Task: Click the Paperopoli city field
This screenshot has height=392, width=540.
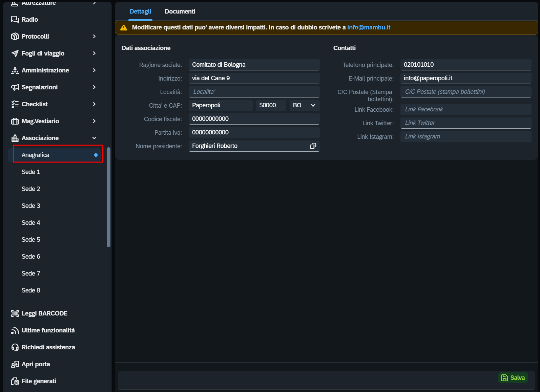Action: click(221, 105)
